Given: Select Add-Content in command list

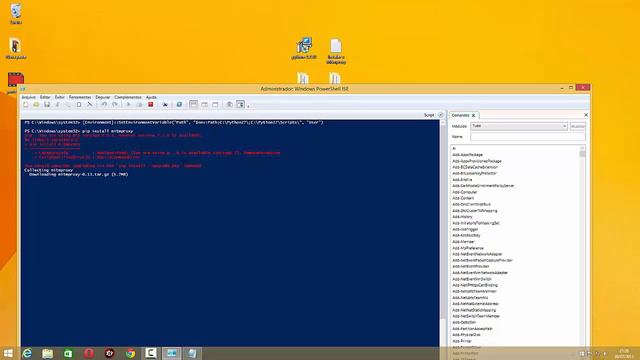Looking at the screenshot, I should tap(463, 198).
